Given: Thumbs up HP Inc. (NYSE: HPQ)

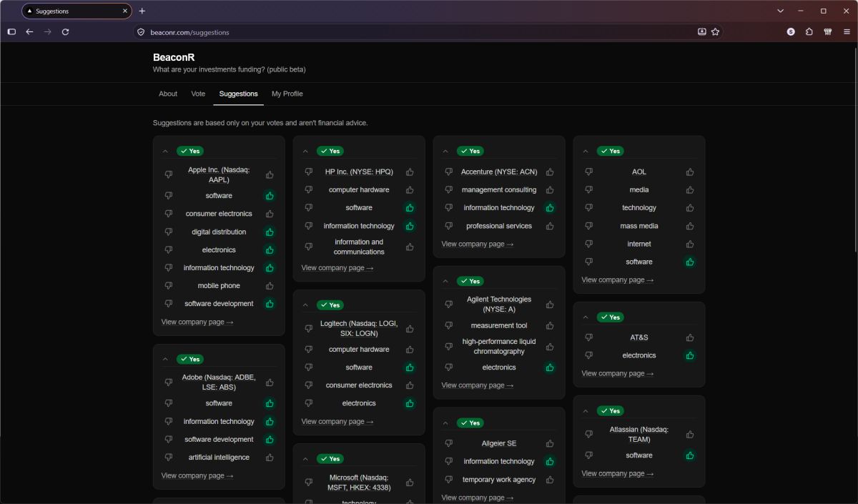Looking at the screenshot, I should (410, 172).
